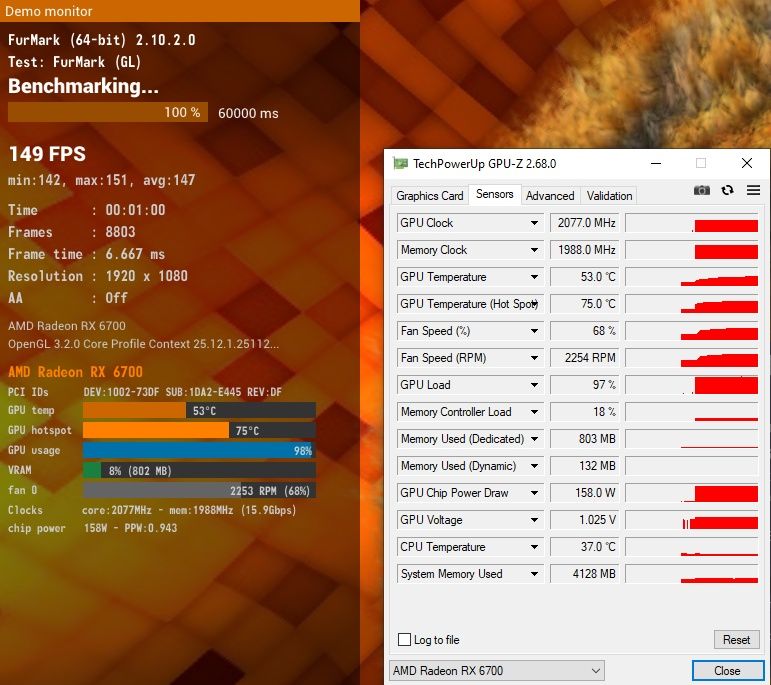The width and height of the screenshot is (771, 685).
Task: Click the fan 0 RPM bar
Action: (199, 490)
